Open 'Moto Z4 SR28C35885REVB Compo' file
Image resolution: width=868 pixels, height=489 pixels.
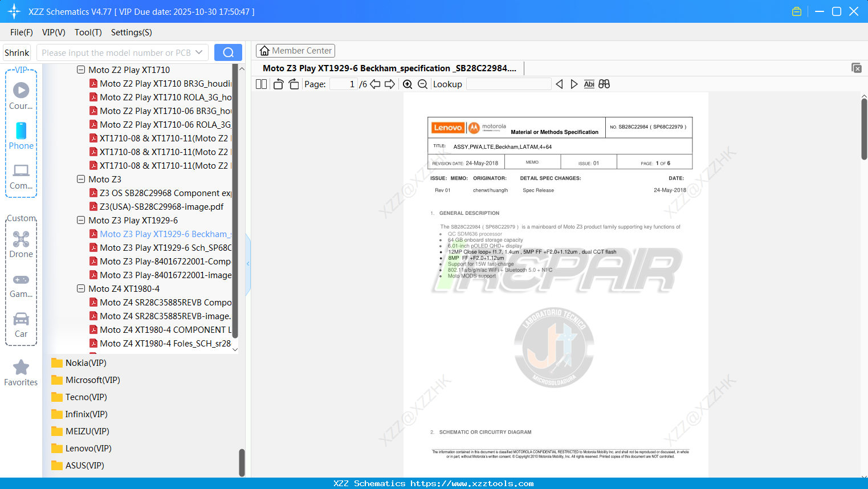tap(160, 302)
